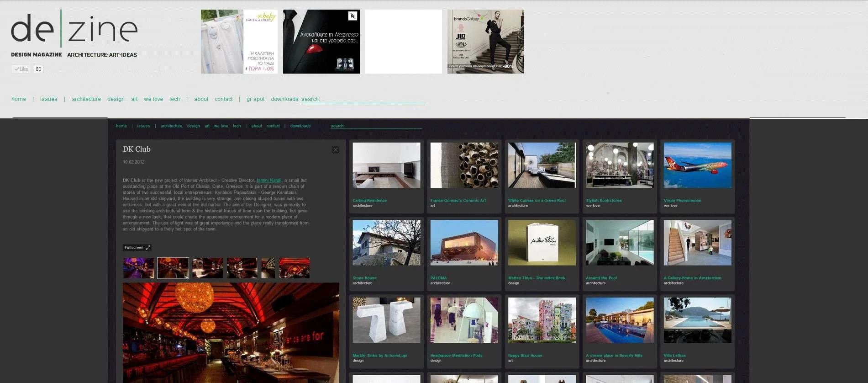Open the 'Stylish Bookstores' title link
This screenshot has width=868, height=383.
(x=604, y=201)
